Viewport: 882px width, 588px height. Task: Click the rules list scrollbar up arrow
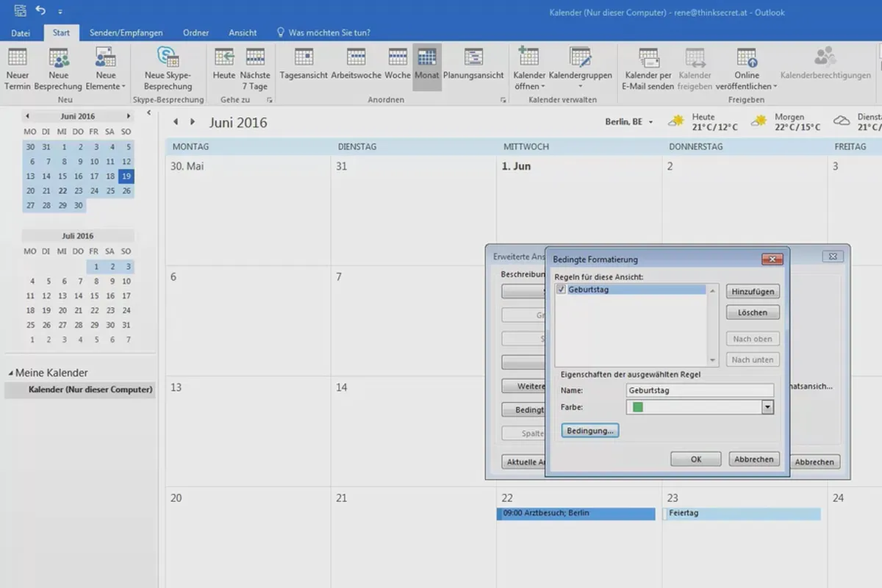coord(712,290)
